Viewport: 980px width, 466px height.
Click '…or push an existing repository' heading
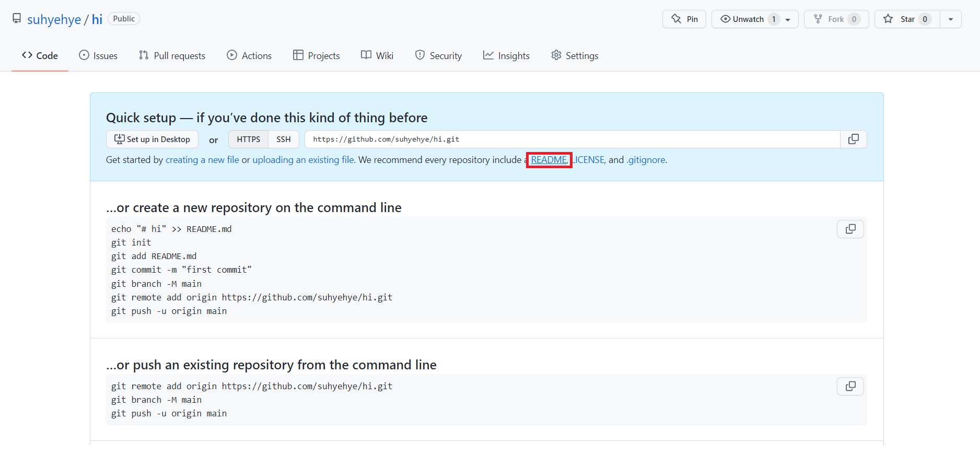click(x=271, y=365)
